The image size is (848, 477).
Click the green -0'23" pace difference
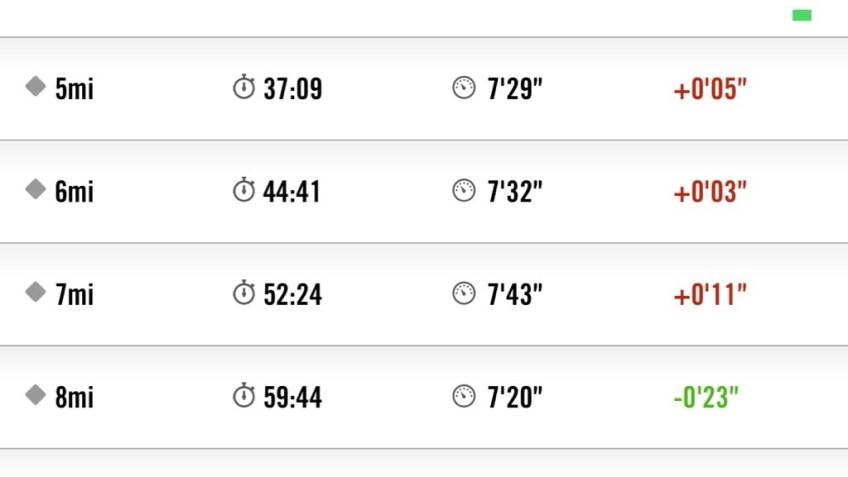[706, 397]
